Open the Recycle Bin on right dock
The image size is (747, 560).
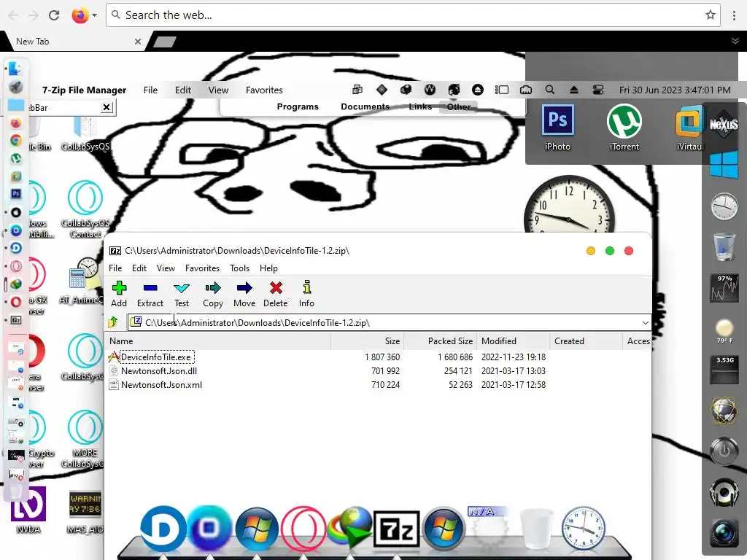[724, 246]
